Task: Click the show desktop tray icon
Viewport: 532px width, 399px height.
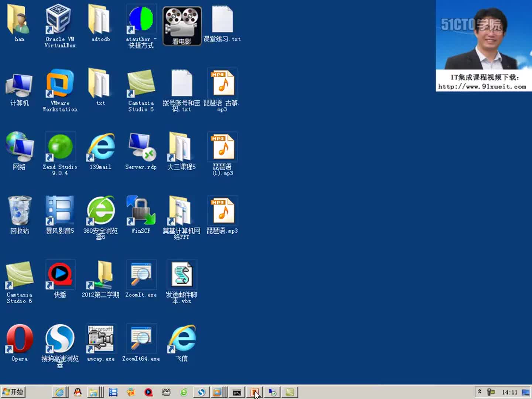Action: (x=526, y=392)
